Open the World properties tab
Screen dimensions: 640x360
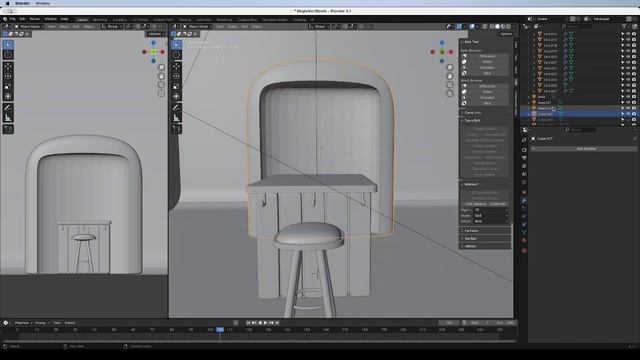tap(524, 182)
